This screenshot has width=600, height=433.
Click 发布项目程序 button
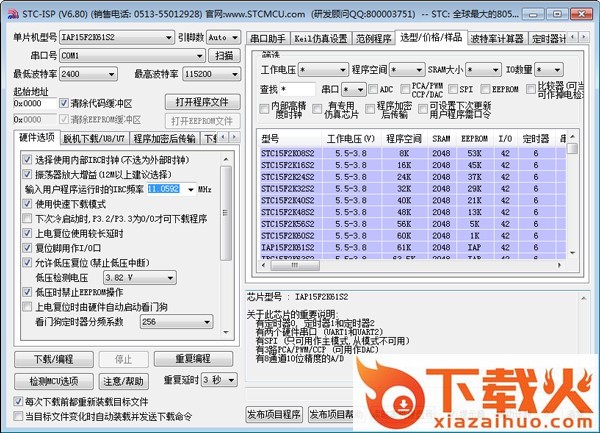274,415
